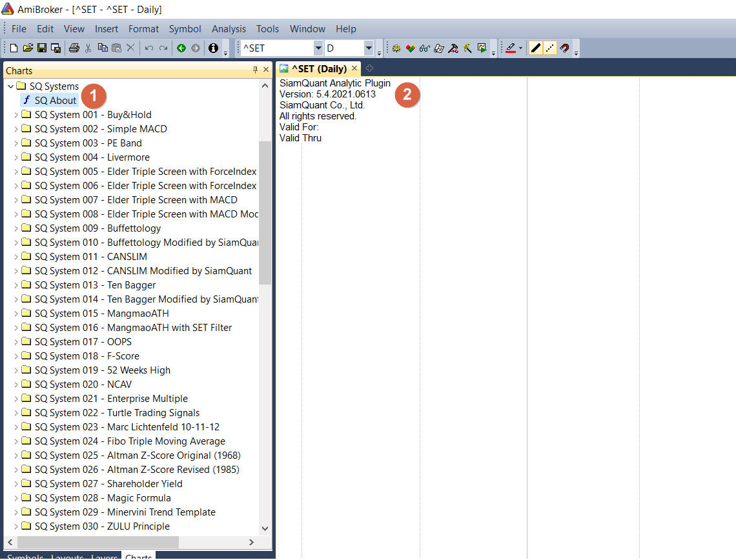Pin the Charts panel with pushpin
736x560 pixels.
point(256,70)
